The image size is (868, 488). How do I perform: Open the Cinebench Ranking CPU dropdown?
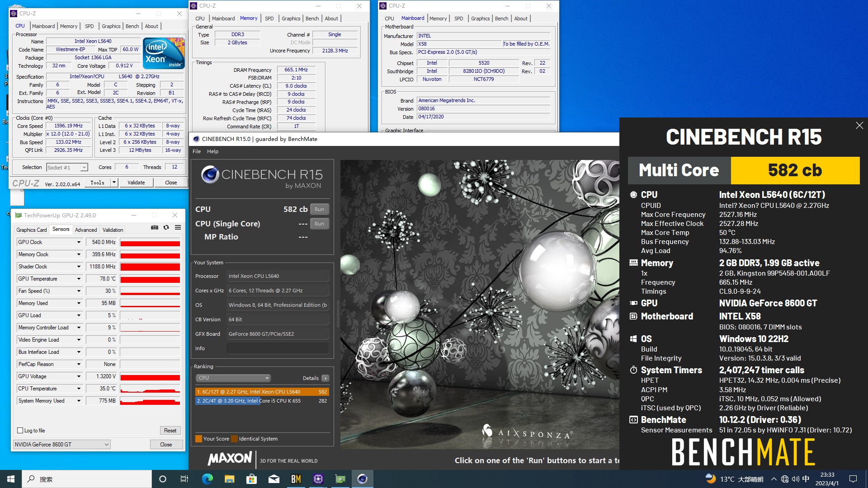[233, 378]
